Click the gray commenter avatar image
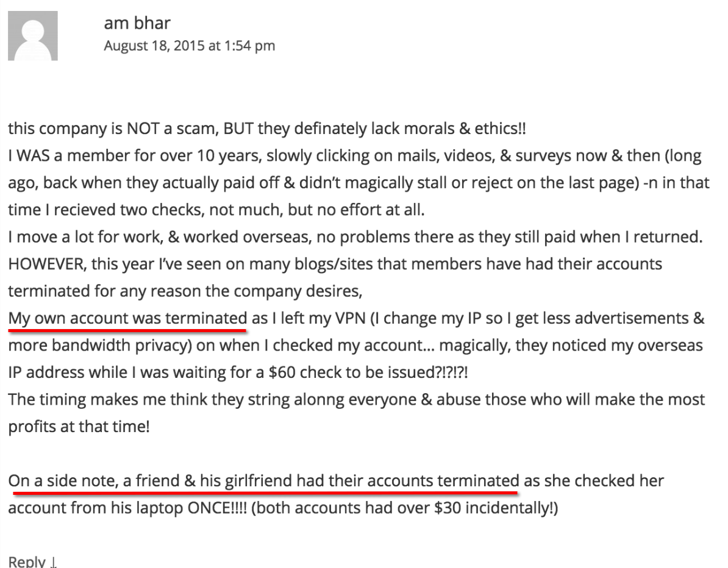 [x=33, y=36]
